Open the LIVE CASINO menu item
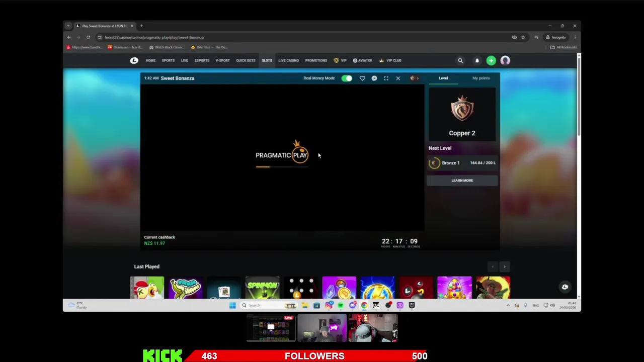 pos(288,60)
